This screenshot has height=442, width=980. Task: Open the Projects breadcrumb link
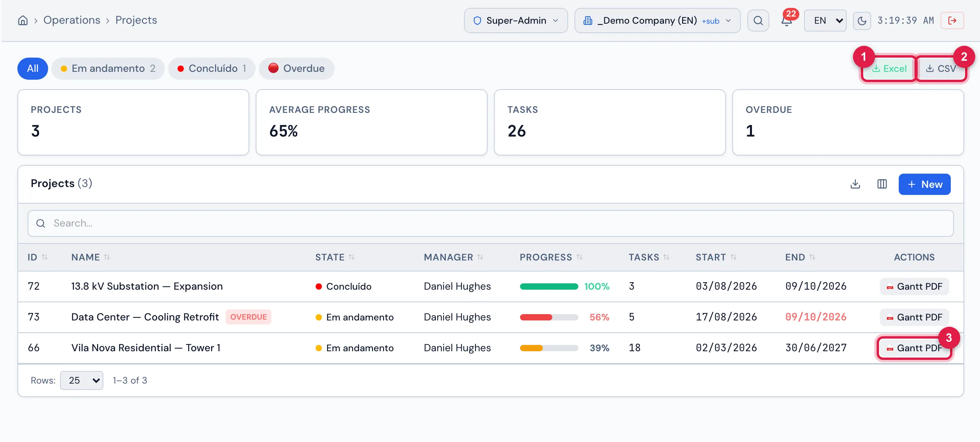tap(136, 20)
